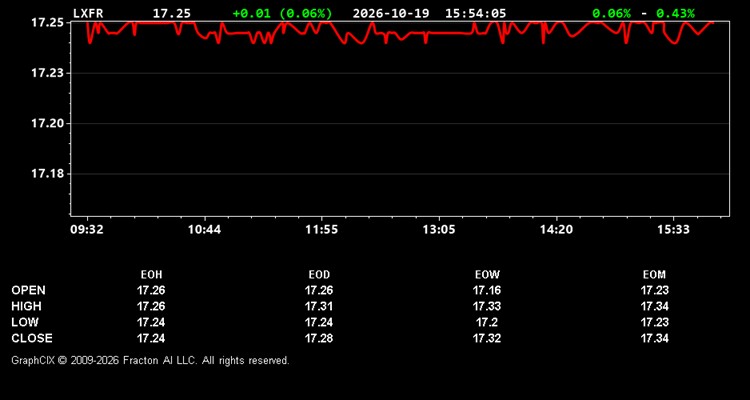Screen dimensions: 750x400
Task: Click the 2026-10-19 date label
Action: (x=392, y=13)
